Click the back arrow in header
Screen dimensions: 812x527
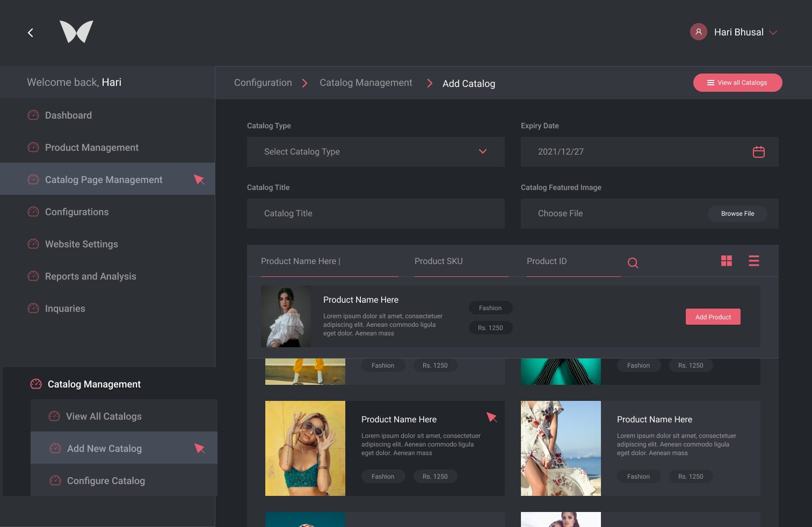31,33
